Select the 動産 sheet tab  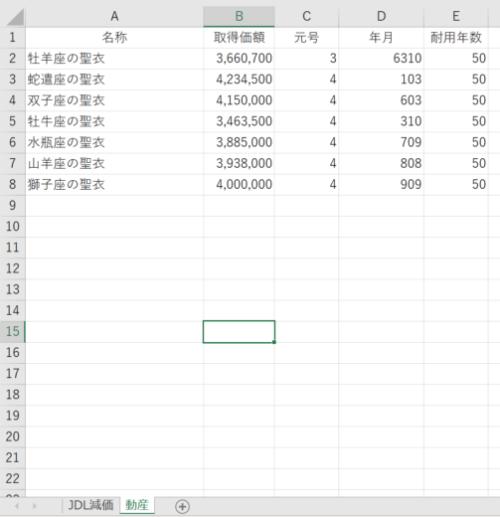[x=137, y=505]
